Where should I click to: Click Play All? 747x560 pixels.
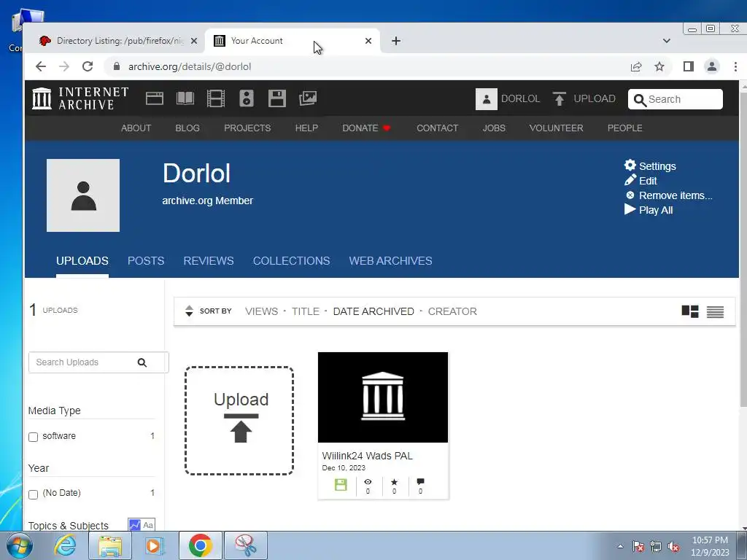[649, 210]
